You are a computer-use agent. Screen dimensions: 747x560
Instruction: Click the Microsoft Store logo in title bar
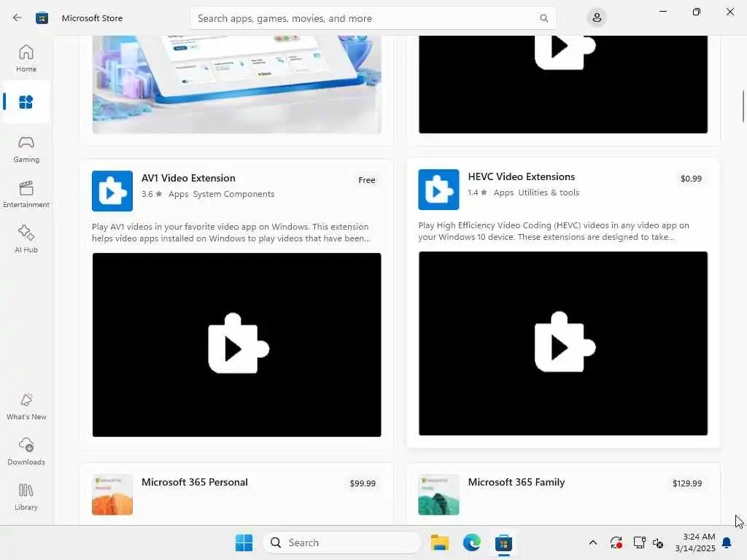pyautogui.click(x=42, y=18)
